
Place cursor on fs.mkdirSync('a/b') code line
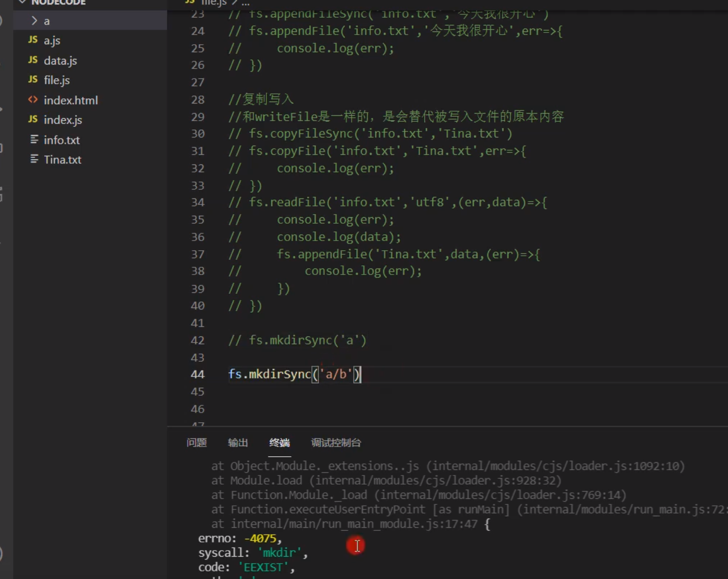(294, 374)
